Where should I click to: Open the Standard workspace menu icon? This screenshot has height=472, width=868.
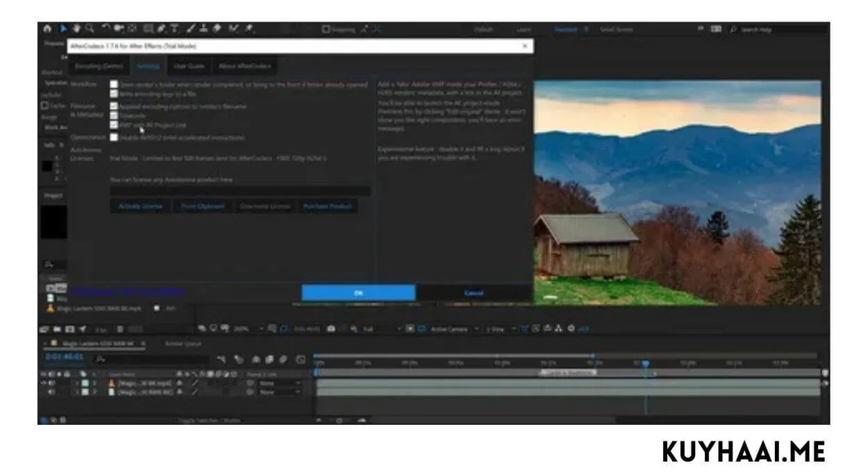coord(586,30)
